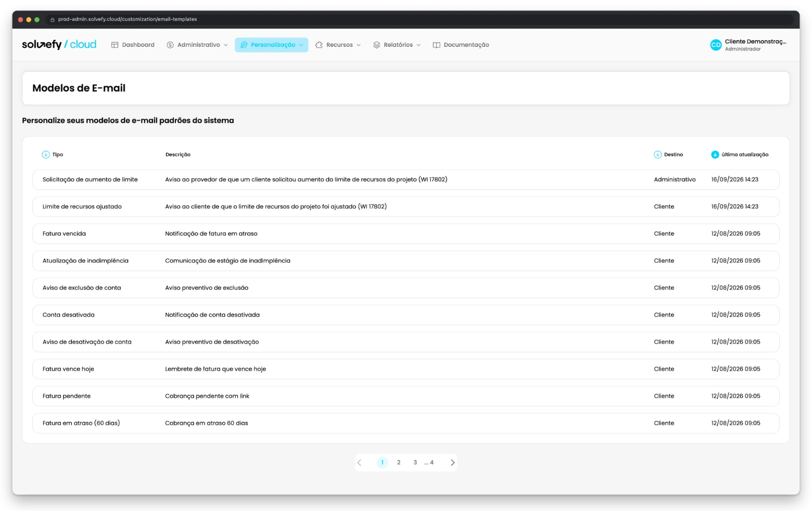Click the lock icon in the address bar

pos(53,19)
